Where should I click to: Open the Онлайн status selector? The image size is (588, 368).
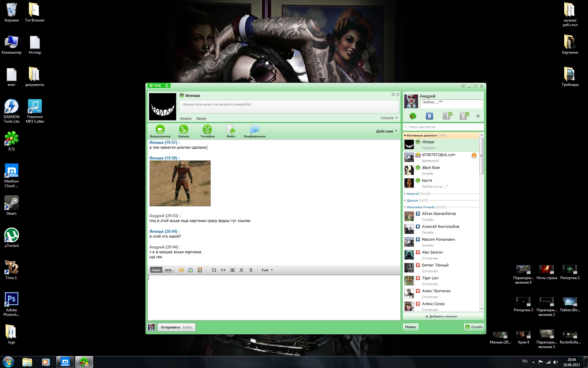pos(474,327)
